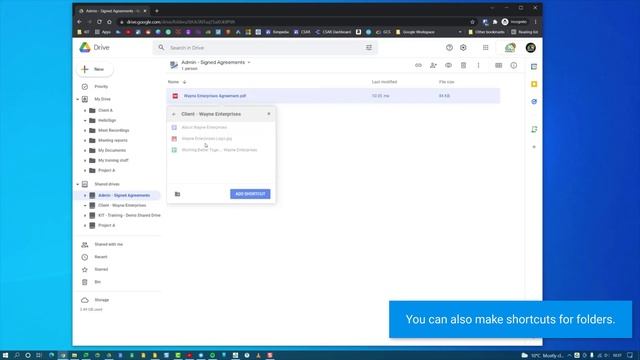Collapse the Shared drives tree node
The height and width of the screenshot is (360, 640).
tap(78, 184)
